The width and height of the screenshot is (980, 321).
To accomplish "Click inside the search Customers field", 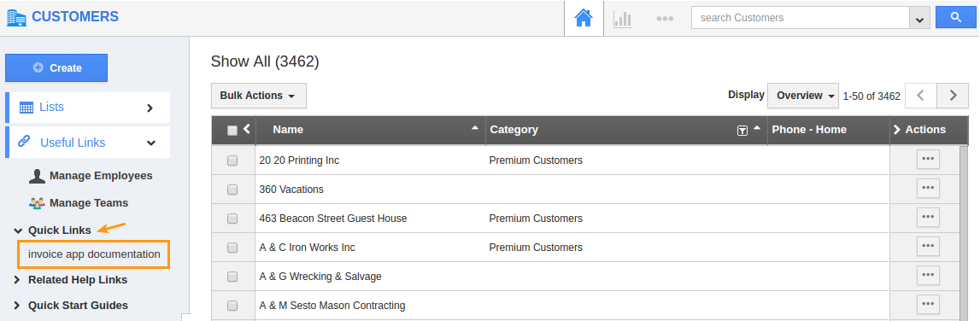I will [x=800, y=17].
